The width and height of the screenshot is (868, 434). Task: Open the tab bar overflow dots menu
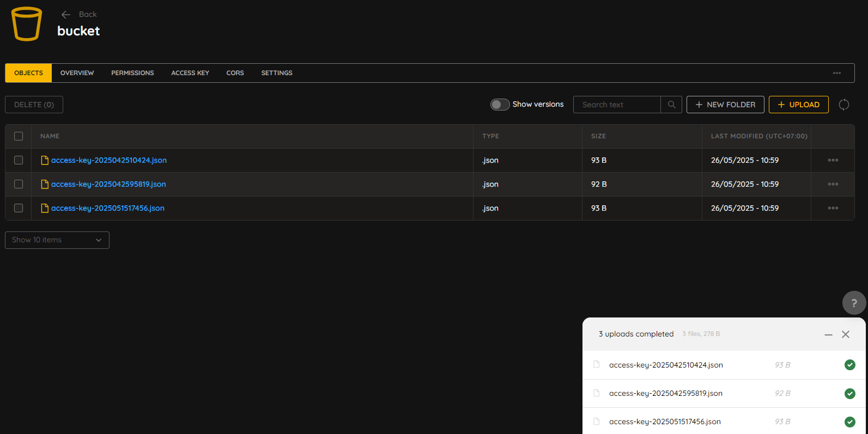click(x=837, y=73)
